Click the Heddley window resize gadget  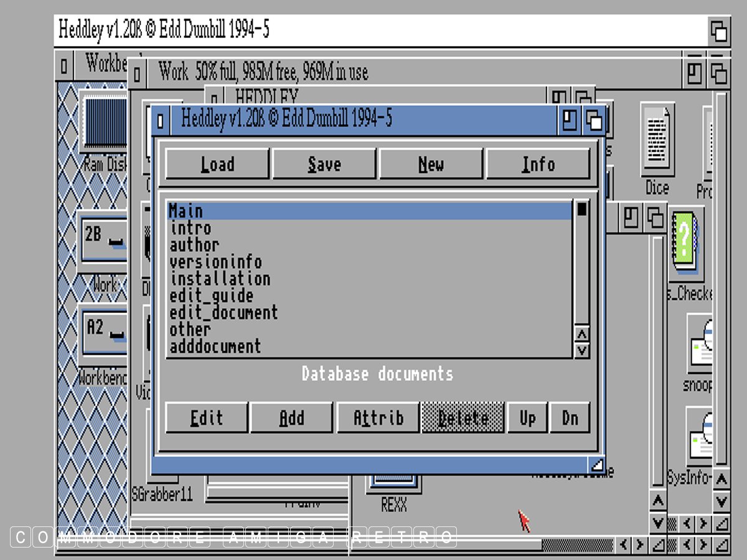coord(596,464)
